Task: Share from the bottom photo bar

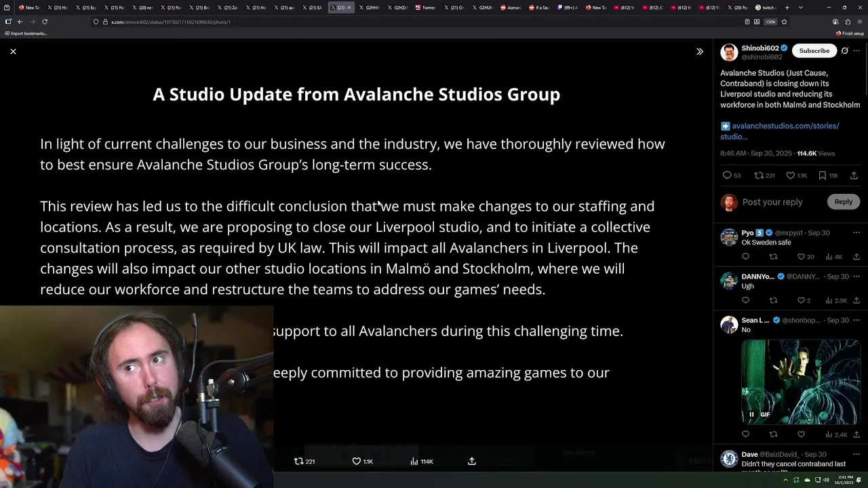Action: point(472,462)
